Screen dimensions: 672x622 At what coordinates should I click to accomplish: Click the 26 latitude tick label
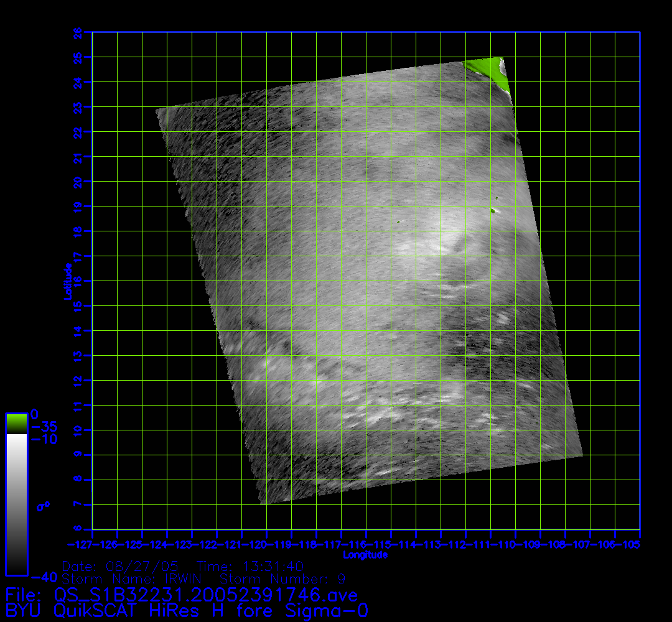[78, 32]
